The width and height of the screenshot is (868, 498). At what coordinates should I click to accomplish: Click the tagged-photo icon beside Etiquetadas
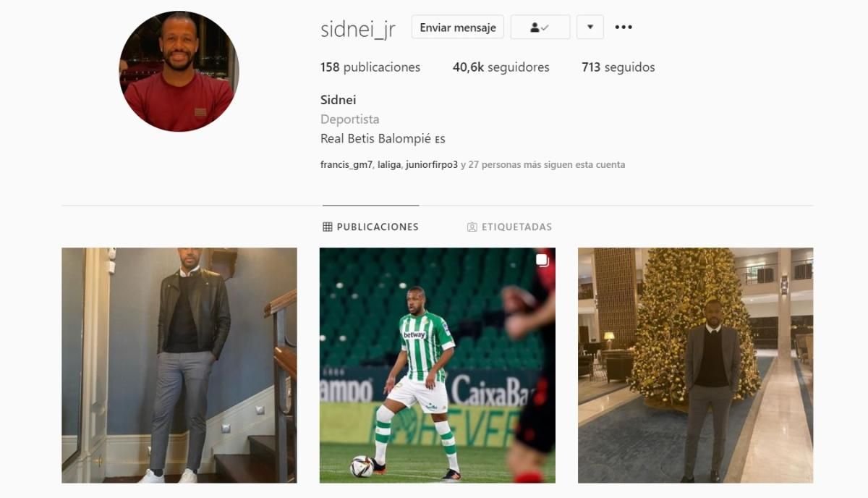472,227
